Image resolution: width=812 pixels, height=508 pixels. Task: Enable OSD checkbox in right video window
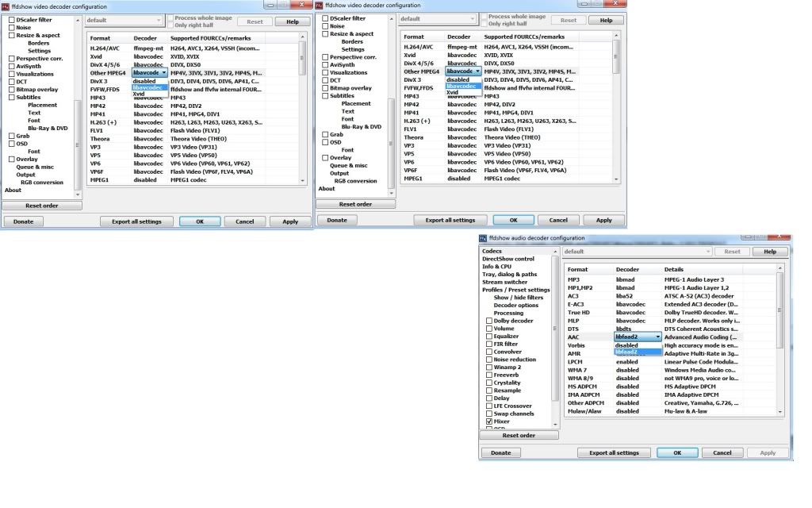point(325,142)
